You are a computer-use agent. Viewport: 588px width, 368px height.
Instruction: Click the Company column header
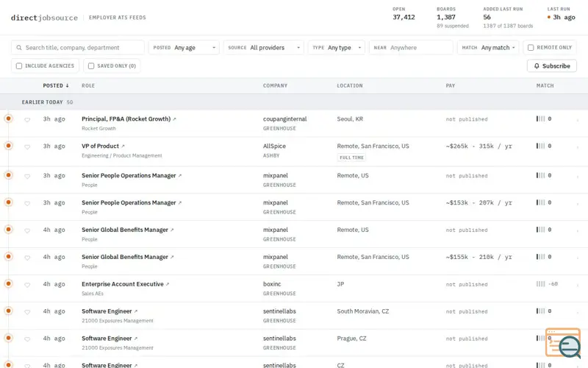pos(275,85)
